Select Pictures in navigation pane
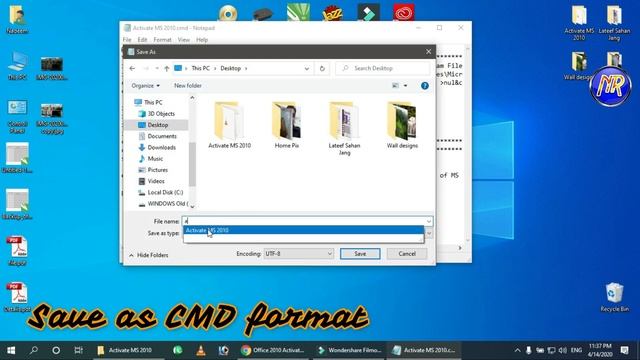Screen dimensions: 640x360 tap(158, 170)
